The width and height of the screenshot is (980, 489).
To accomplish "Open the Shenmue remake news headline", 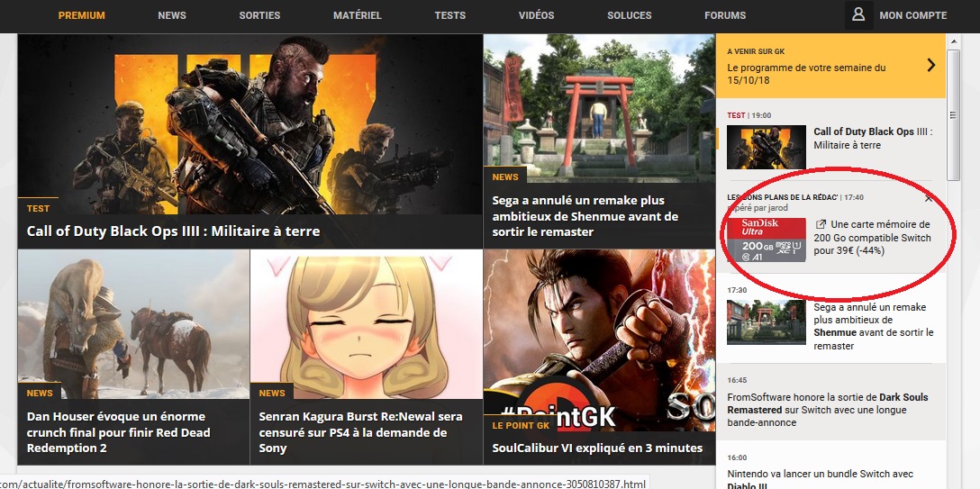I will click(x=585, y=216).
